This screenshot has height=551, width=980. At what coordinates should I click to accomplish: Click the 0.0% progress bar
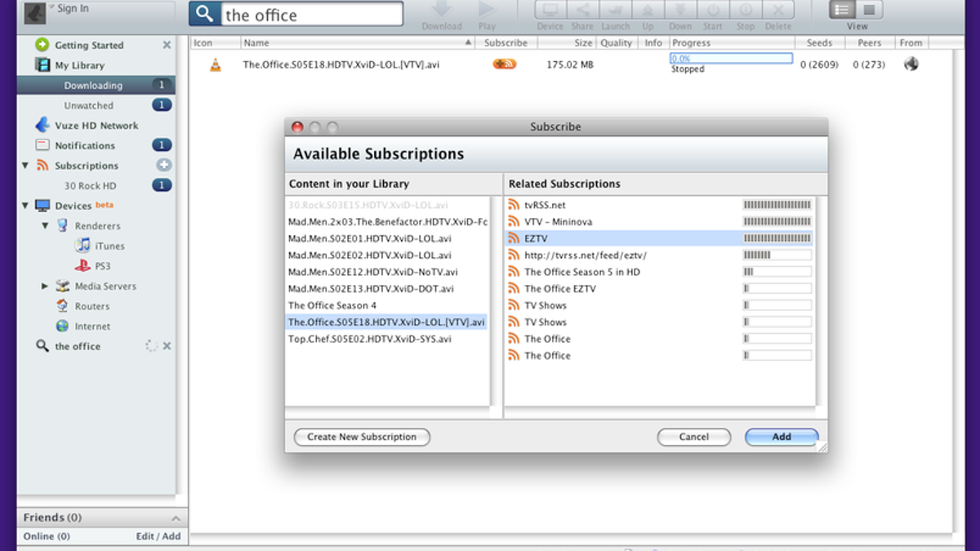tap(731, 59)
